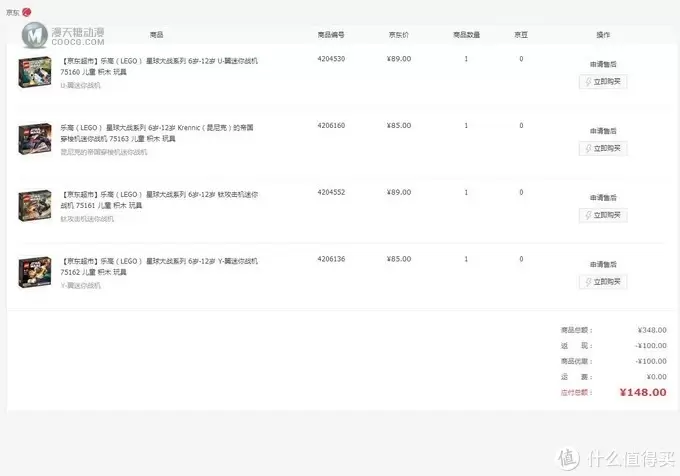Click the payable total ¥148.00

click(643, 393)
